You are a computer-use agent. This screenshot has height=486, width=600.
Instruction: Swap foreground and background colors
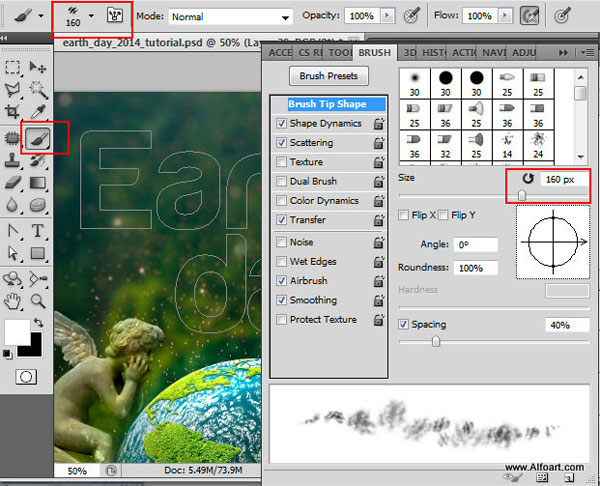(39, 323)
